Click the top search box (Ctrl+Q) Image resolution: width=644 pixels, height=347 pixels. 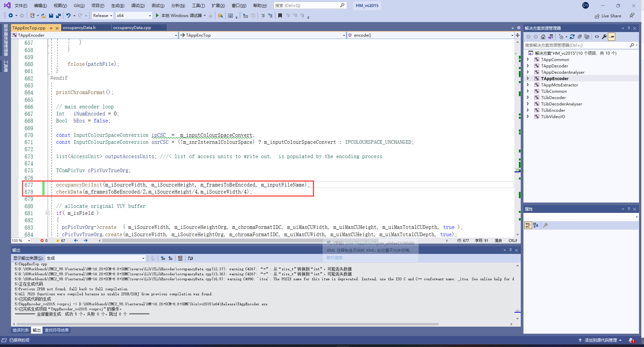[x=310, y=5]
